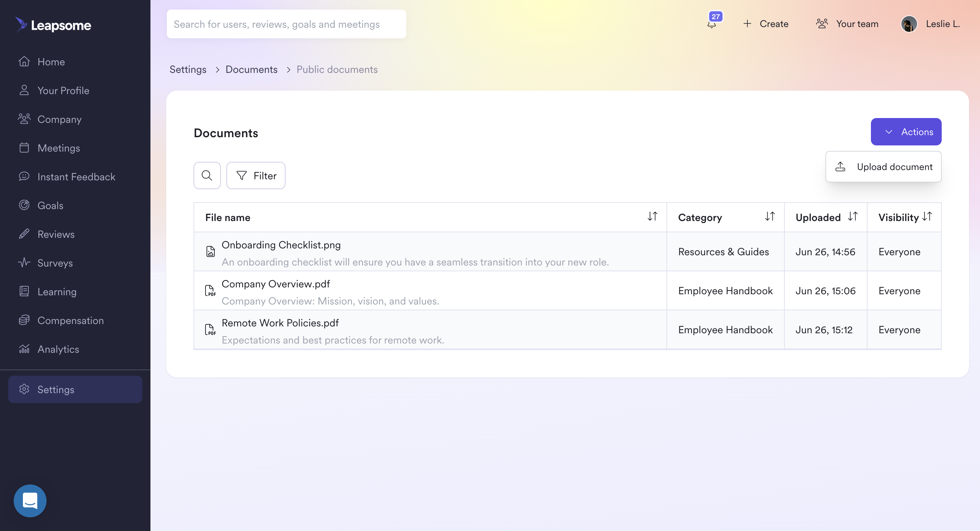The width and height of the screenshot is (980, 531).
Task: Open the Filter button
Action: click(x=256, y=176)
